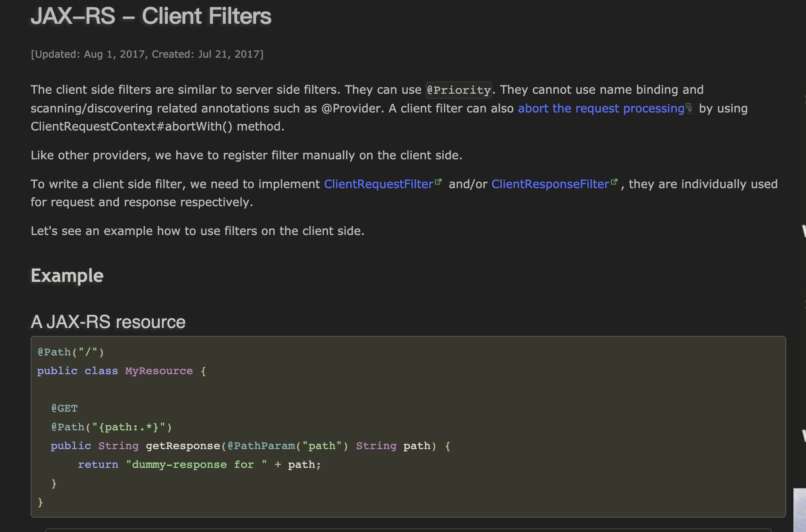Click the @GET annotation in code block

(64, 408)
